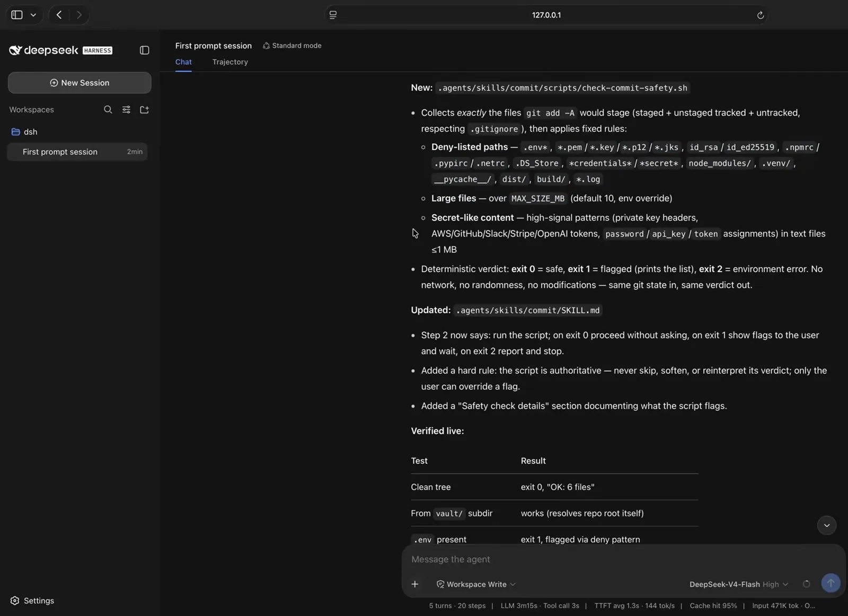Click check-commit-safety.sh path code

(x=562, y=88)
